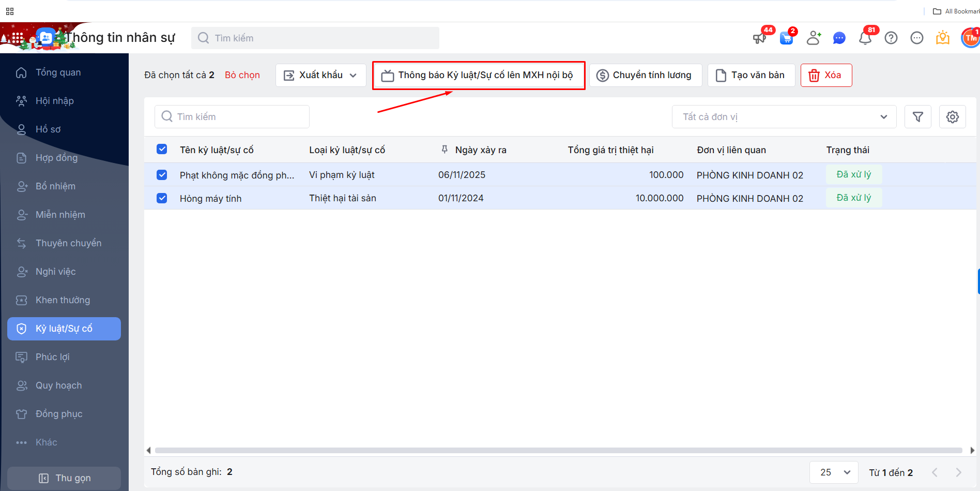980x491 pixels.
Task: Open the notifications bell icon
Action: (865, 38)
